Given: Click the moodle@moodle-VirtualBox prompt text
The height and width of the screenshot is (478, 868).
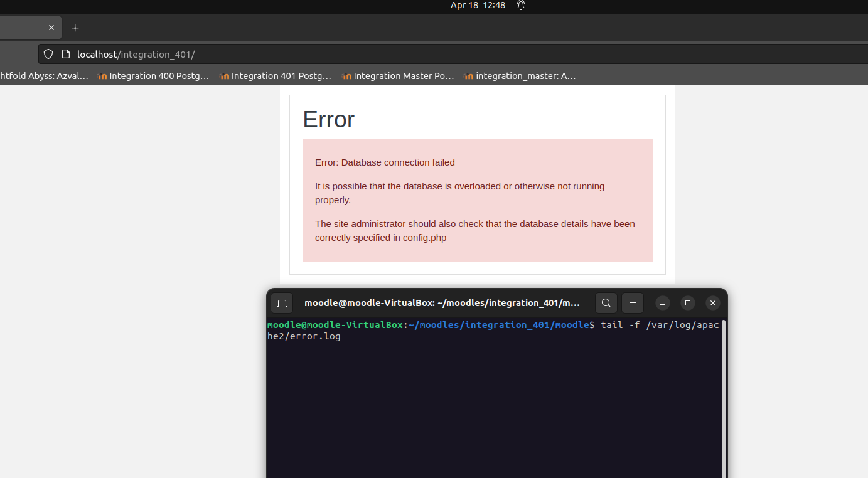Looking at the screenshot, I should click(x=335, y=325).
